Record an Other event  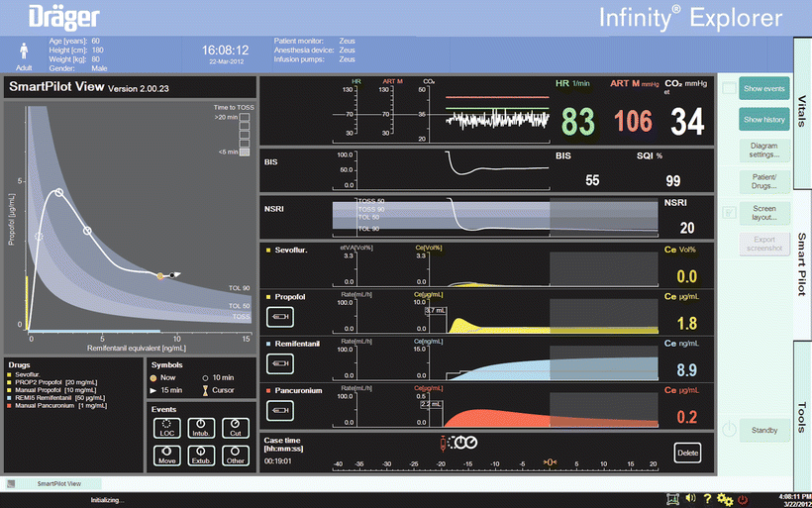pos(235,457)
